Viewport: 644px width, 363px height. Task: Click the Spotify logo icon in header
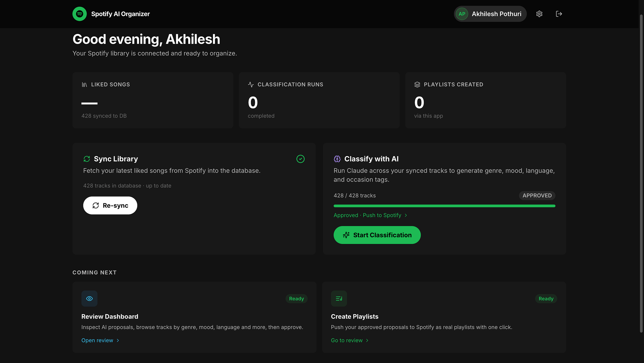80,14
